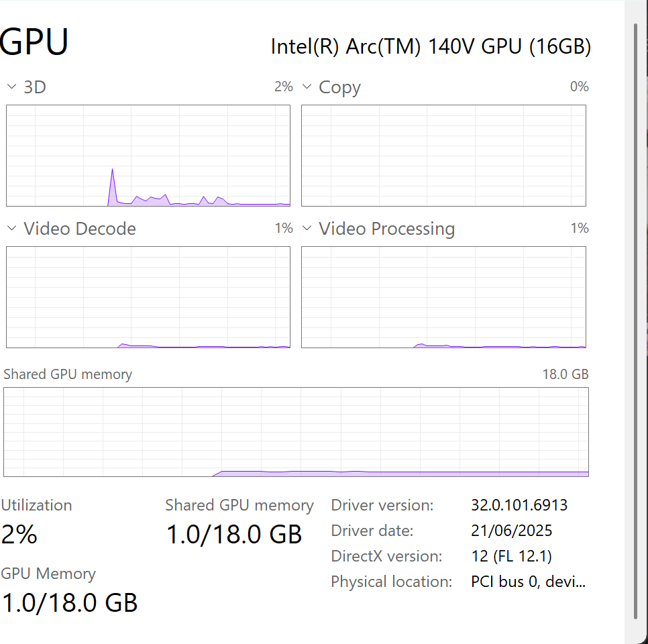Click the vertical scrollbar thumb
Screen dimensions: 648x644
coord(636,322)
